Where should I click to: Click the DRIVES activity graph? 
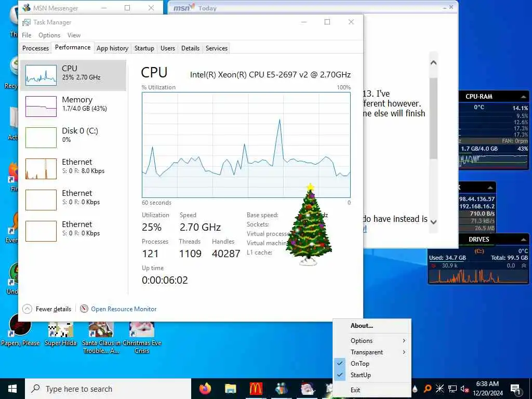(478, 276)
